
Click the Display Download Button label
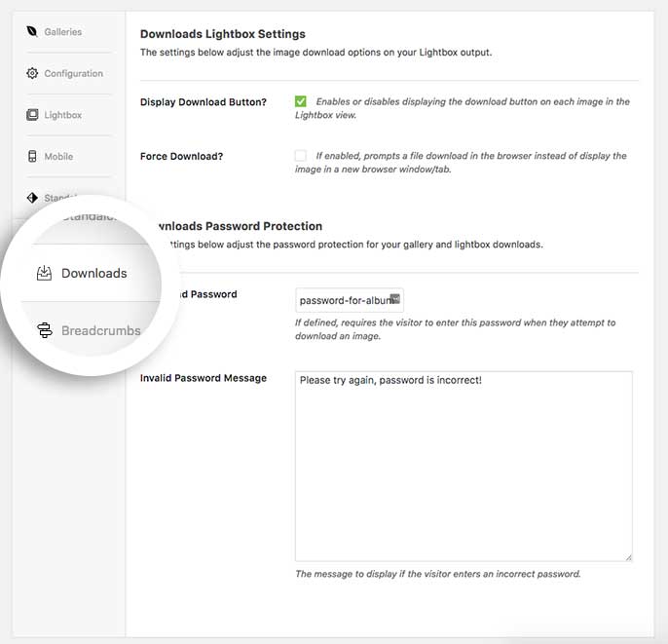(204, 102)
